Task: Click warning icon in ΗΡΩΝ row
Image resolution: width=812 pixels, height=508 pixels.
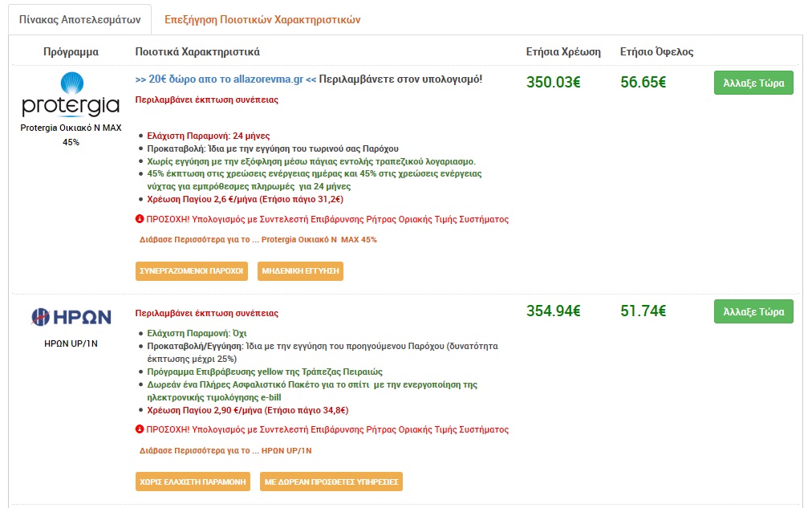Action: point(140,429)
